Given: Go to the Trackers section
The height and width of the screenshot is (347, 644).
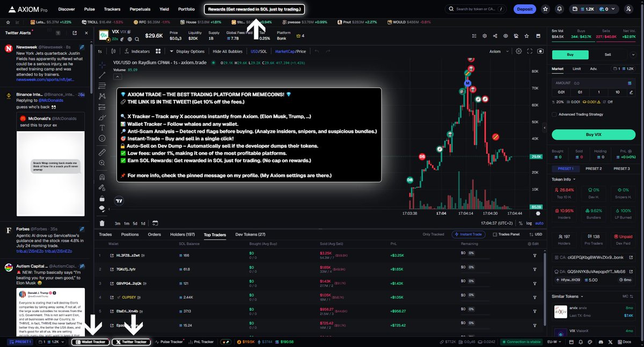Looking at the screenshot, I should pos(112,9).
